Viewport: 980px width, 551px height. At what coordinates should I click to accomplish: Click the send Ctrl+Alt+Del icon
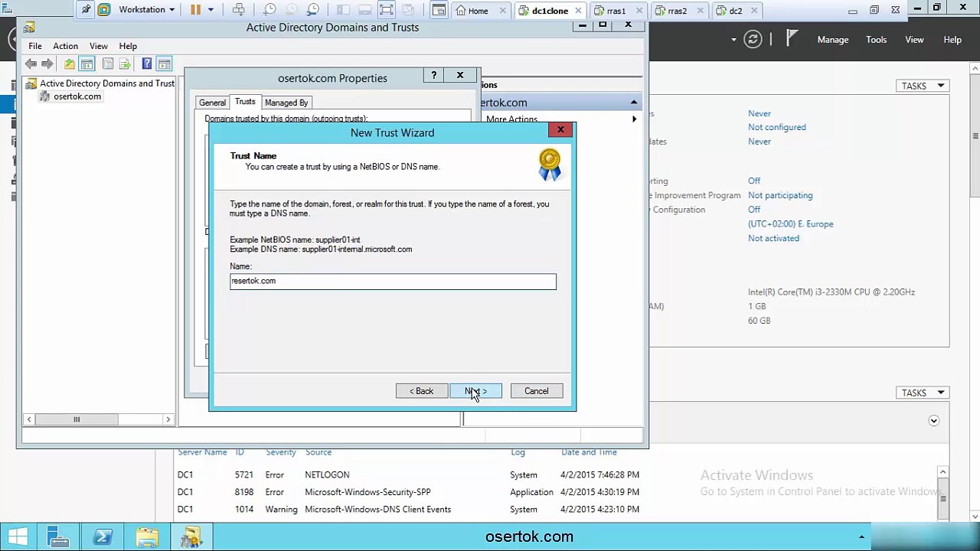click(239, 10)
